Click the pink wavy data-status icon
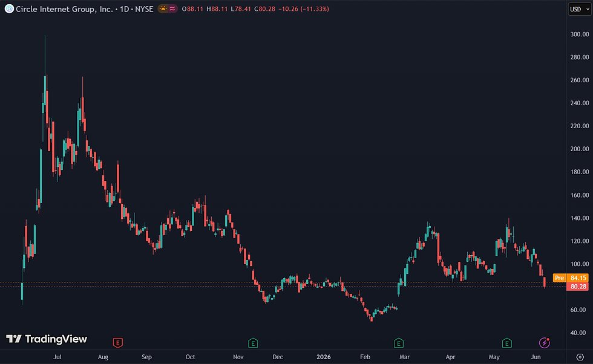The height and width of the screenshot is (364, 593). click(172, 8)
